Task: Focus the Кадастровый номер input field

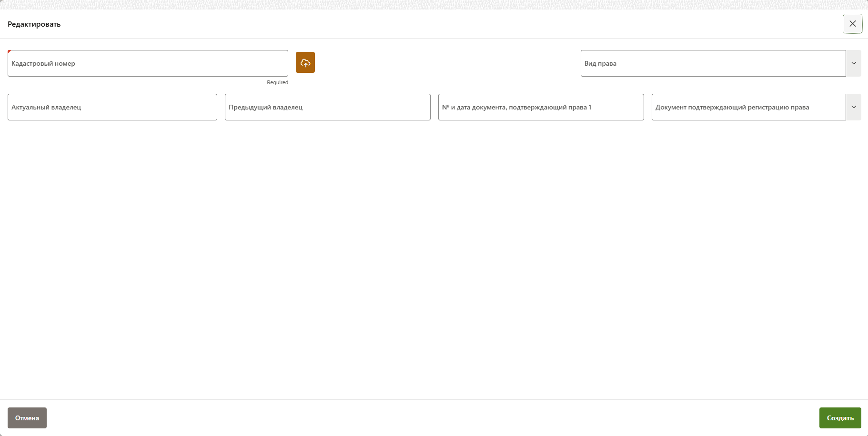Action: click(148, 63)
